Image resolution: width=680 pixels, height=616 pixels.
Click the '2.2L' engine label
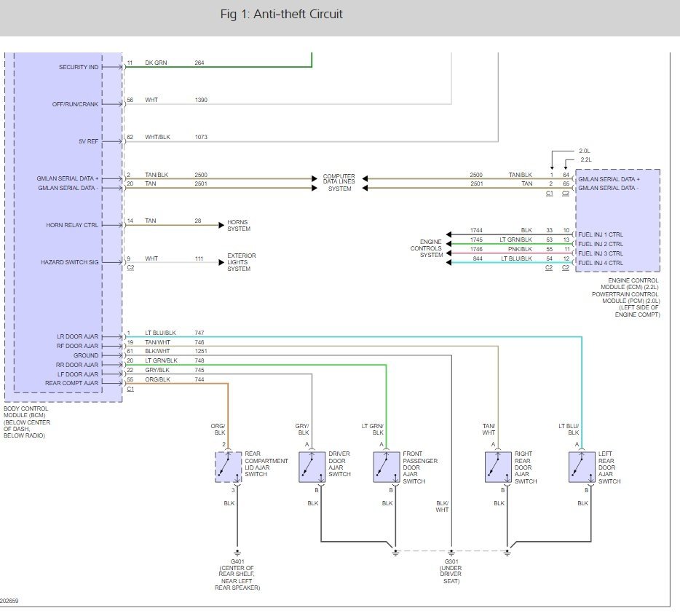tap(586, 159)
